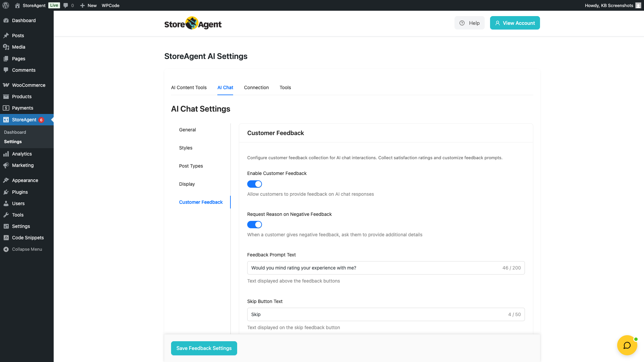Screen dimensions: 644x362
Task: Click the Pages icon in sidebar
Action: pos(6,59)
